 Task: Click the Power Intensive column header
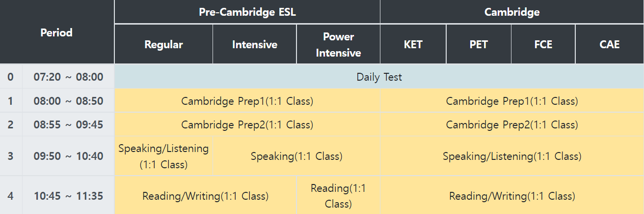(338, 44)
